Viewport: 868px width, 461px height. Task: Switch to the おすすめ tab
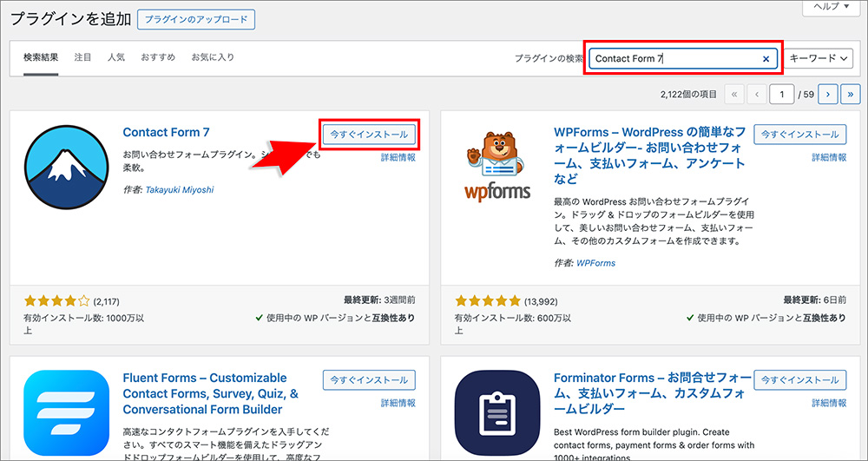[x=158, y=57]
